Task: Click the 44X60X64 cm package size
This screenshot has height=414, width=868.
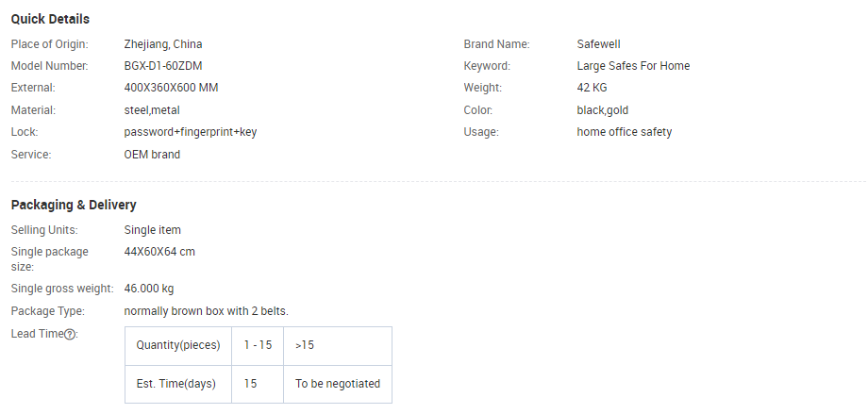Action: [x=159, y=252]
